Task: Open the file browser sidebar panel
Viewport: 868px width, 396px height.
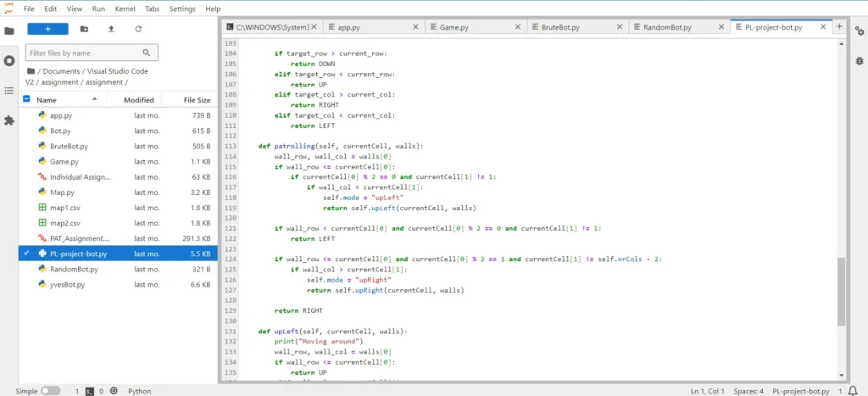Action: tap(9, 31)
